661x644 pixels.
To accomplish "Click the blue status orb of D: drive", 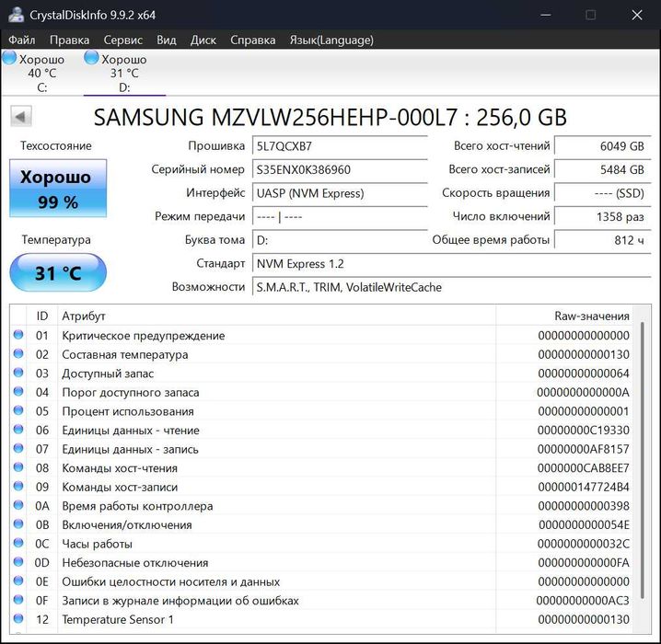I will click(91, 58).
